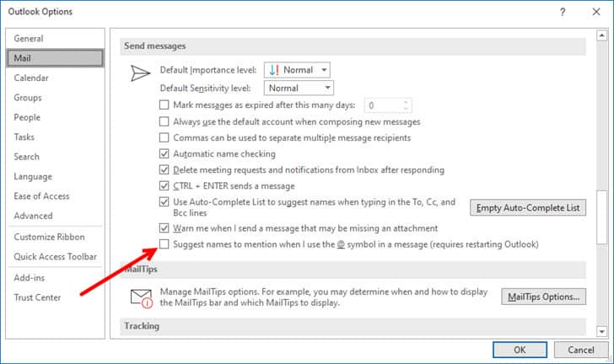Click the MailTips envelope info icon

pyautogui.click(x=141, y=298)
